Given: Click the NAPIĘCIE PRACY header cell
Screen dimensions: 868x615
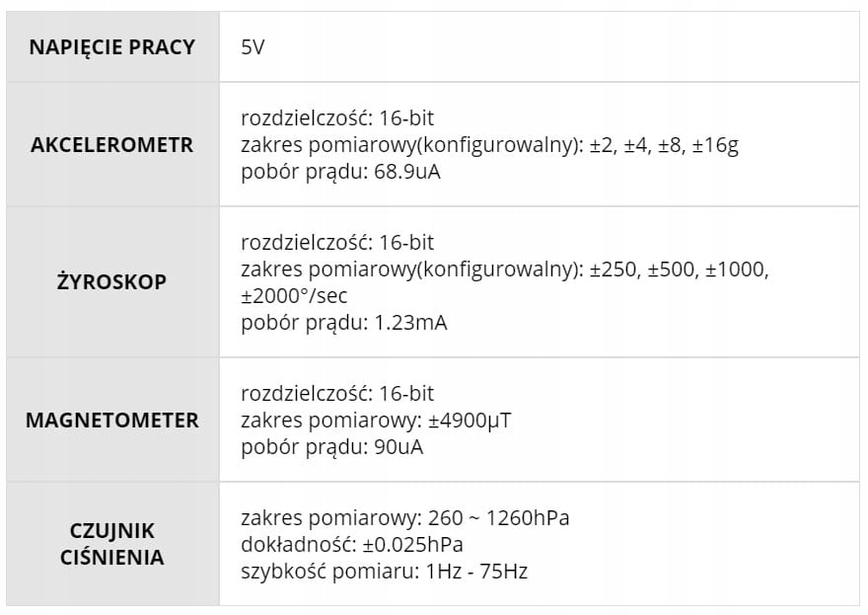Looking at the screenshot, I should (x=111, y=47).
